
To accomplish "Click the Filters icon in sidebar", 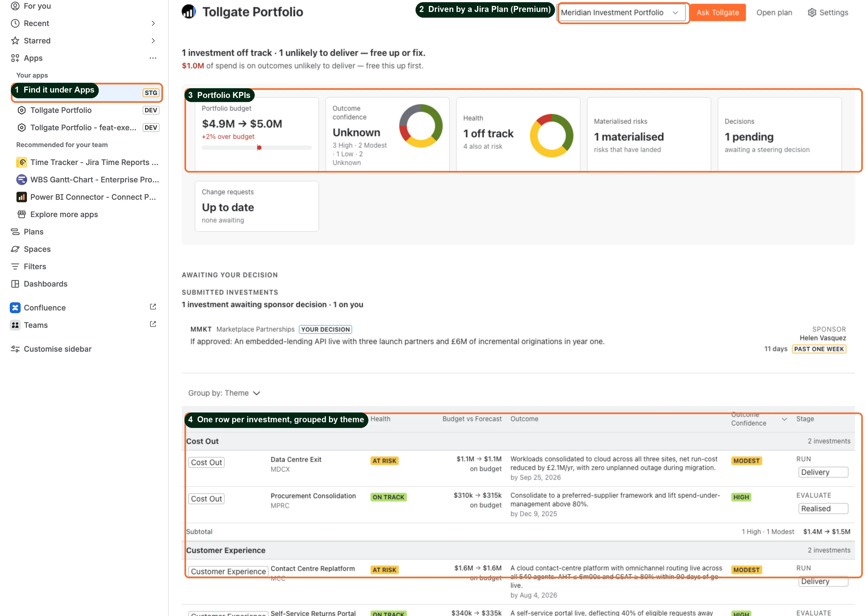I will [15, 267].
